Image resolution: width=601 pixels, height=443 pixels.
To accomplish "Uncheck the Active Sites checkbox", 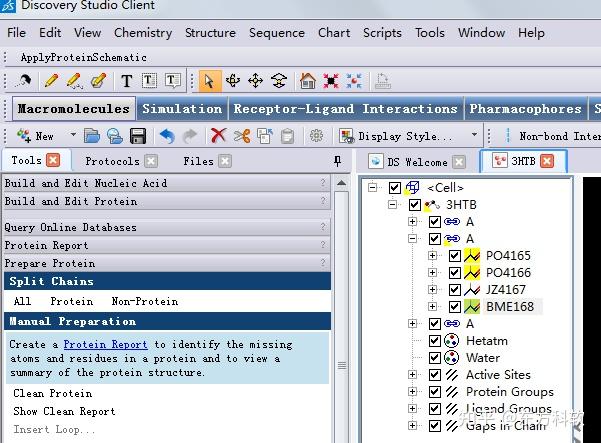I will point(435,375).
